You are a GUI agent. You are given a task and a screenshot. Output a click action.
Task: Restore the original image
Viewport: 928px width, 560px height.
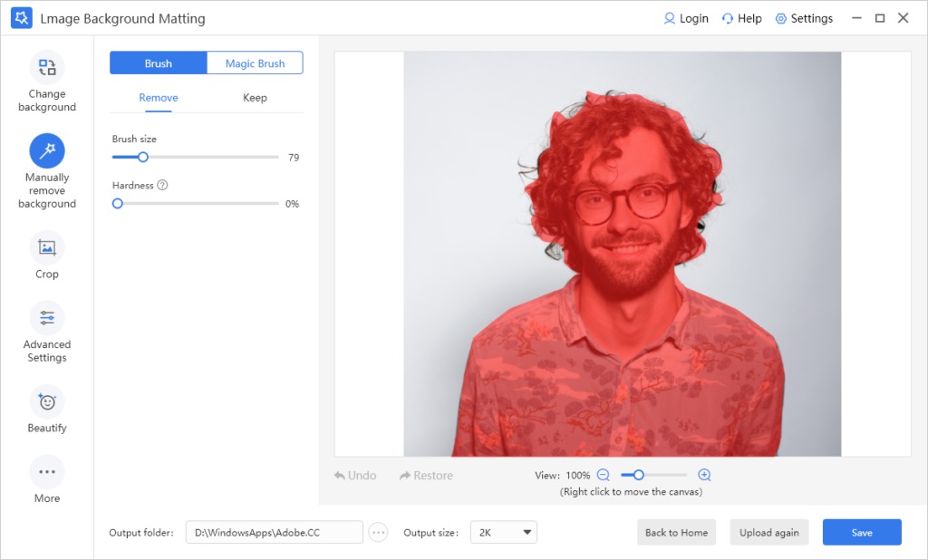point(425,475)
